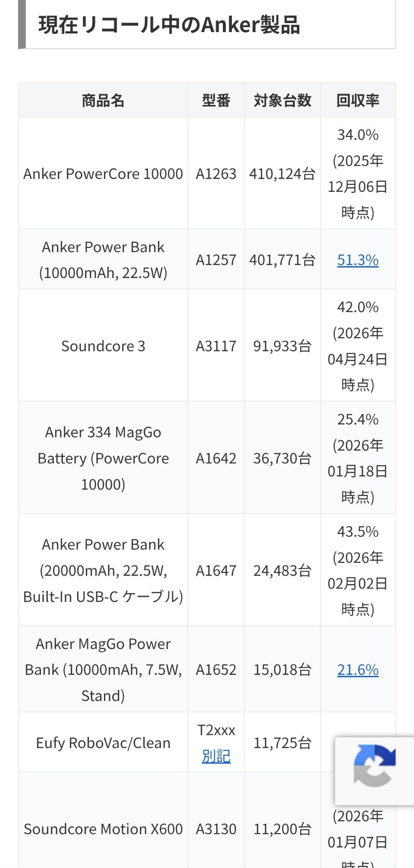
Task: Click the reCAPTCHA badge icon
Action: coord(375,766)
